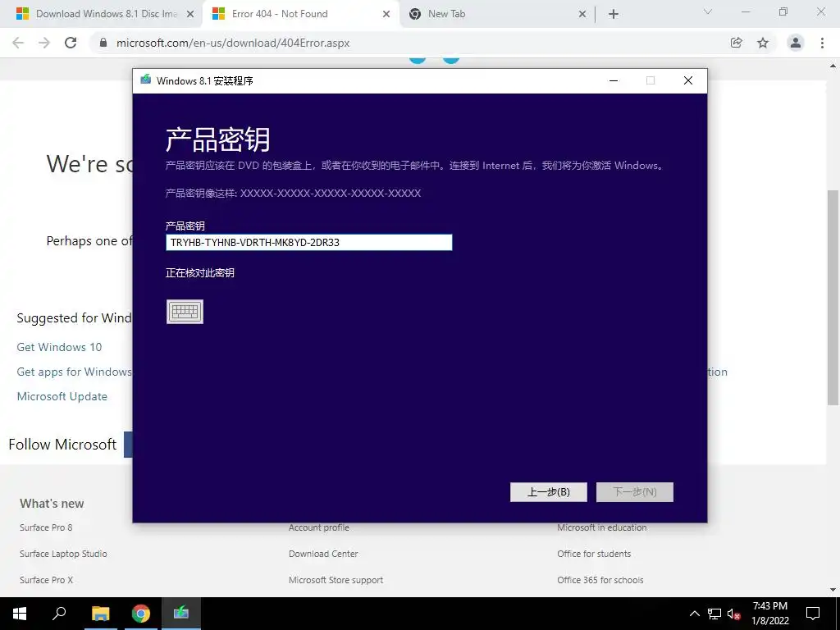Viewport: 840px width, 630px height.
Task: Click scrollbar down arrow
Action: click(833, 591)
